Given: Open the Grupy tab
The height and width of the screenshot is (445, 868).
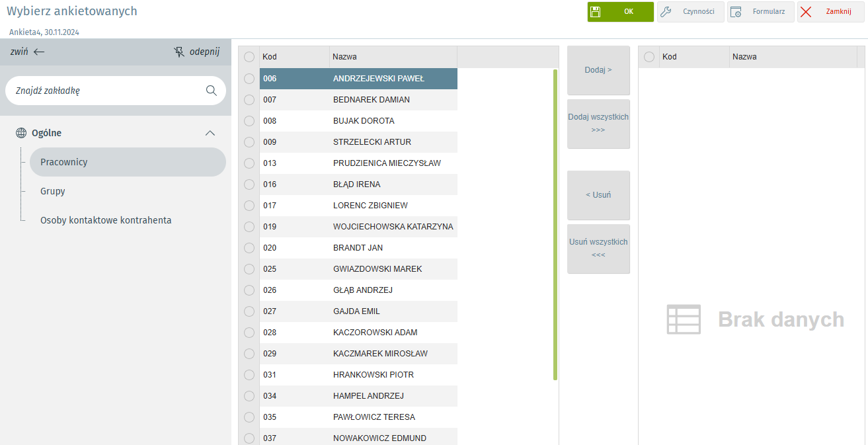Looking at the screenshot, I should (x=53, y=191).
